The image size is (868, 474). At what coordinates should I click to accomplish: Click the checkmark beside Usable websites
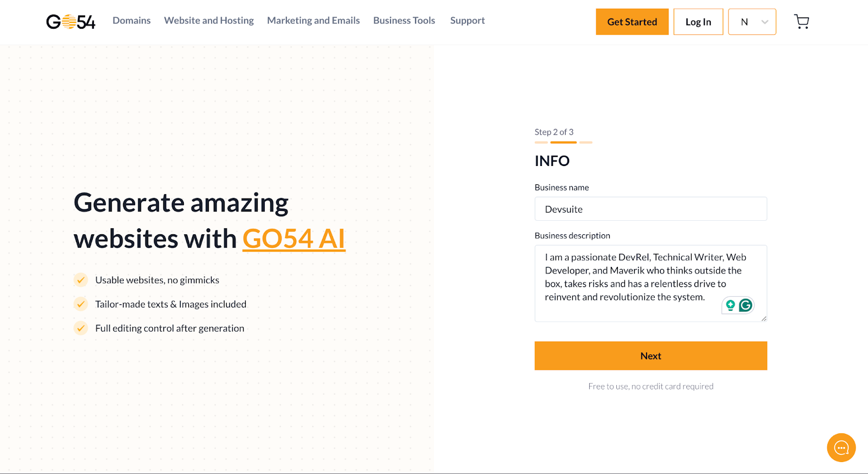[81, 280]
